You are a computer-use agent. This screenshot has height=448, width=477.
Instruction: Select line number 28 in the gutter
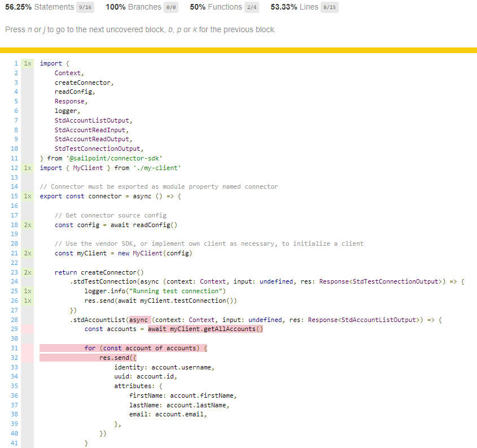coord(15,320)
